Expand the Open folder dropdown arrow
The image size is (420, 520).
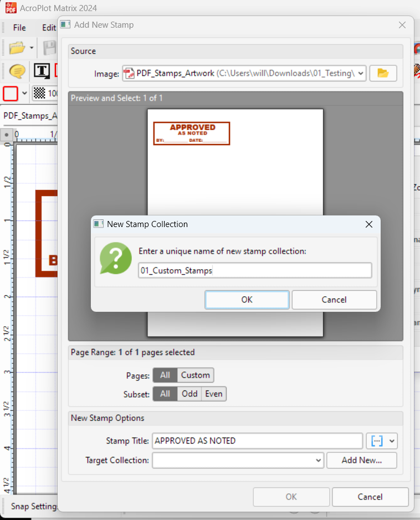[32, 48]
